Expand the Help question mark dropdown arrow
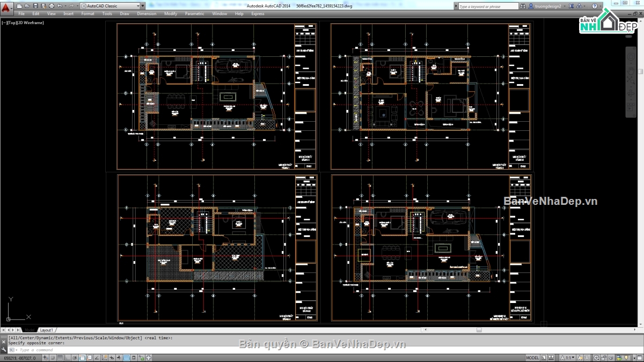Screen dimensions: 644x362 [601, 6]
